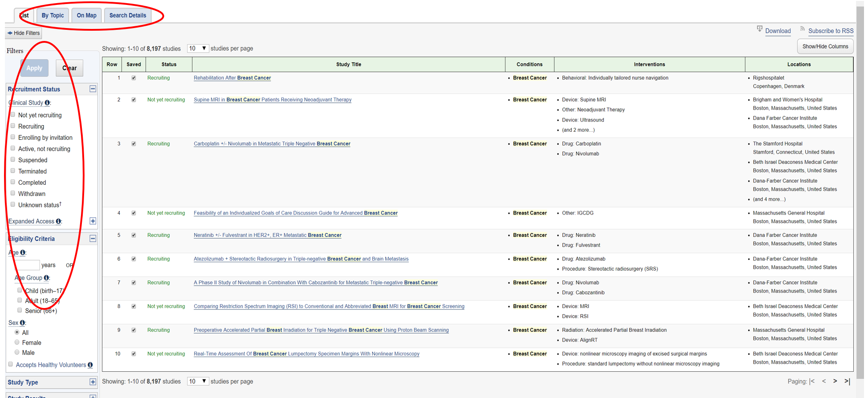Open Age Group info icon
Viewport: 868px width, 398px height.
[x=46, y=278]
